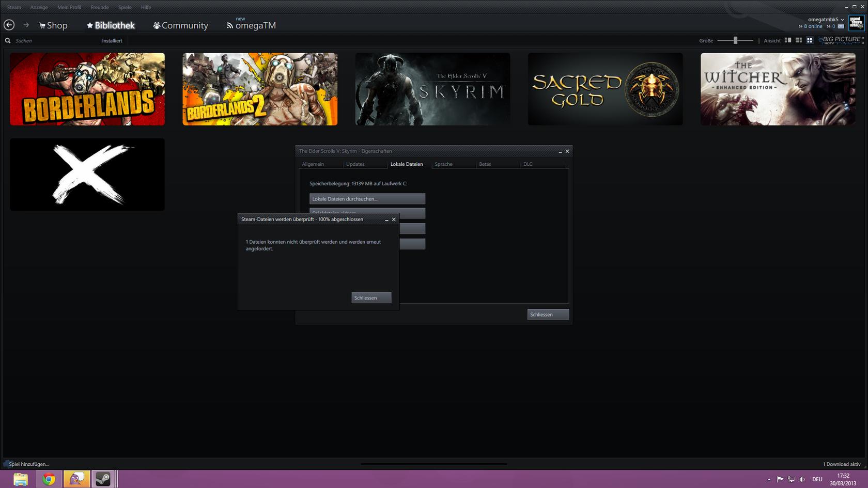Select the Sacred Gold game tile

605,89
